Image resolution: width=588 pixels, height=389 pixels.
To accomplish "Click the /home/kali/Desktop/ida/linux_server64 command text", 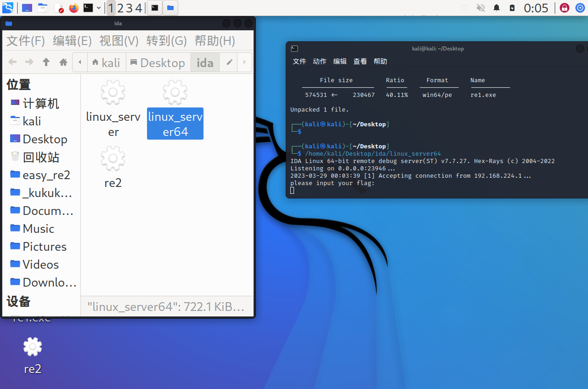I will (x=373, y=154).
